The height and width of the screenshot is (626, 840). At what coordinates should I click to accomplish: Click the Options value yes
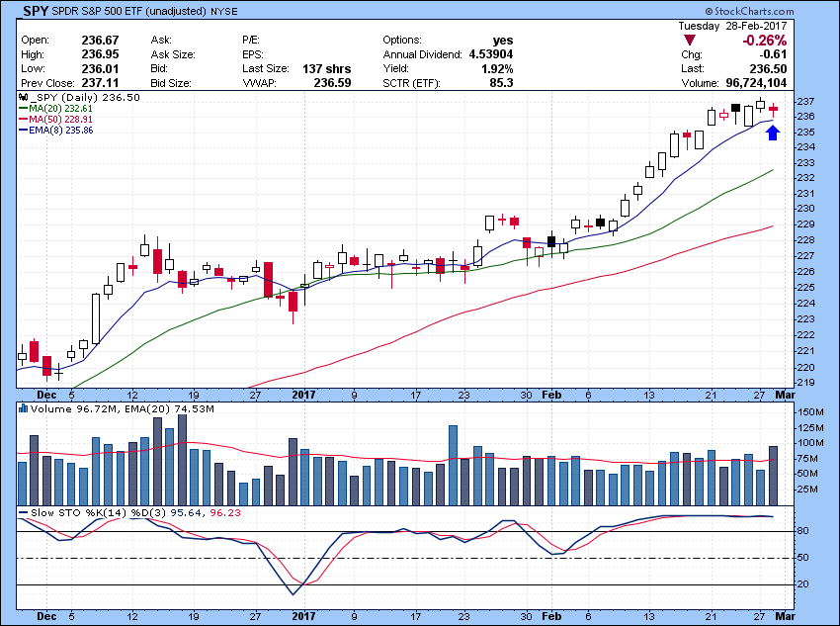point(503,41)
